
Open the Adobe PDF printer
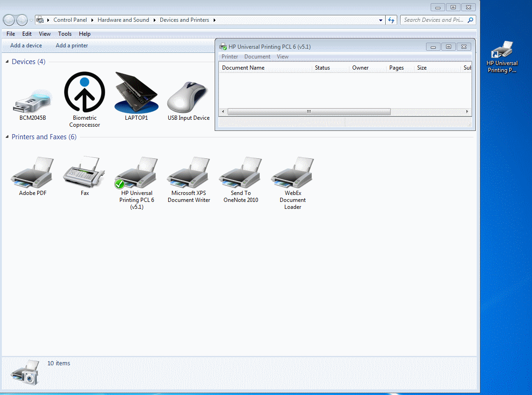(32, 172)
